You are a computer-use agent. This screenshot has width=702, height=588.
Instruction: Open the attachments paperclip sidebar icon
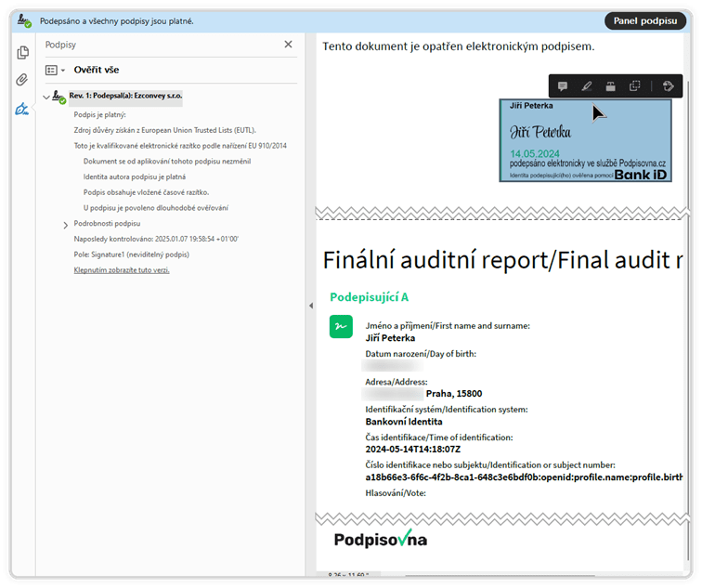(x=22, y=80)
